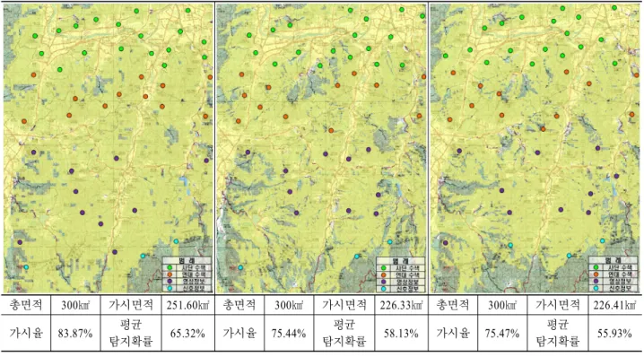Click the 가시율 cell under the right map
The width and height of the screenshot is (644, 357).
(452, 333)
